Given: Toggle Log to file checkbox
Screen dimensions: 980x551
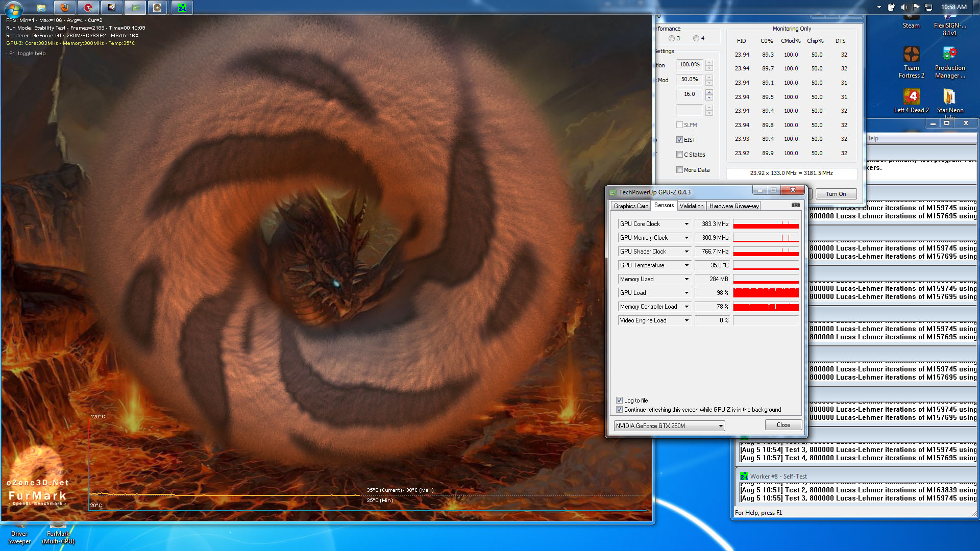Looking at the screenshot, I should [619, 400].
